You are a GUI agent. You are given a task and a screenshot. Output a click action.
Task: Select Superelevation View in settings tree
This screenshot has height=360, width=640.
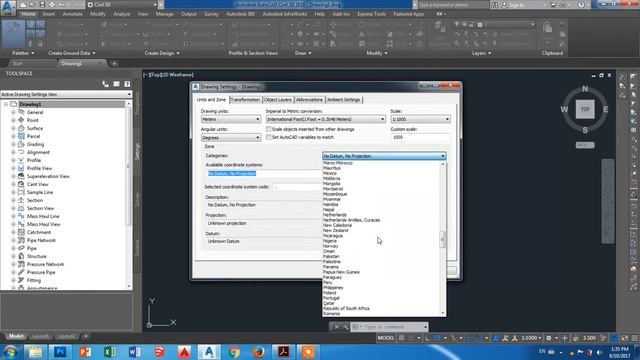[48, 176]
